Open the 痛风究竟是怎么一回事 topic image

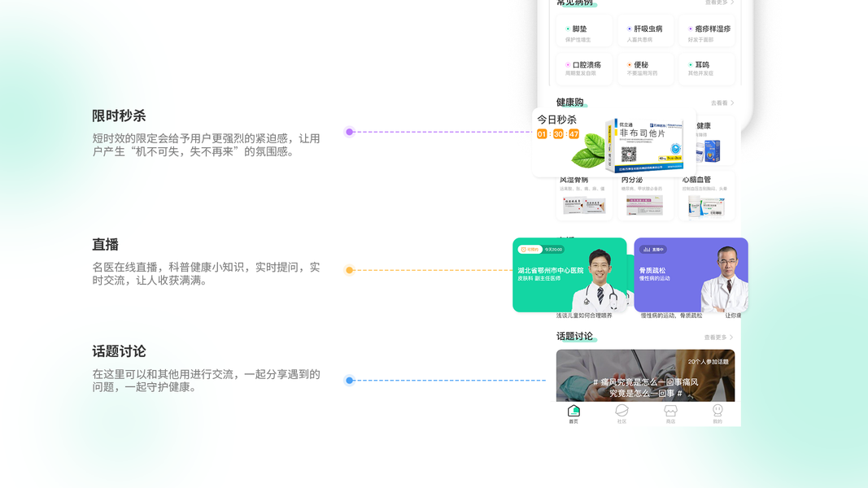pos(645,375)
